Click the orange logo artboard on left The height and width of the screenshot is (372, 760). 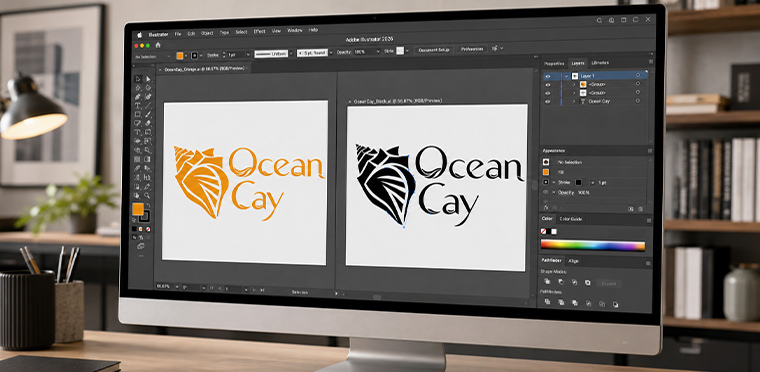pos(245,182)
